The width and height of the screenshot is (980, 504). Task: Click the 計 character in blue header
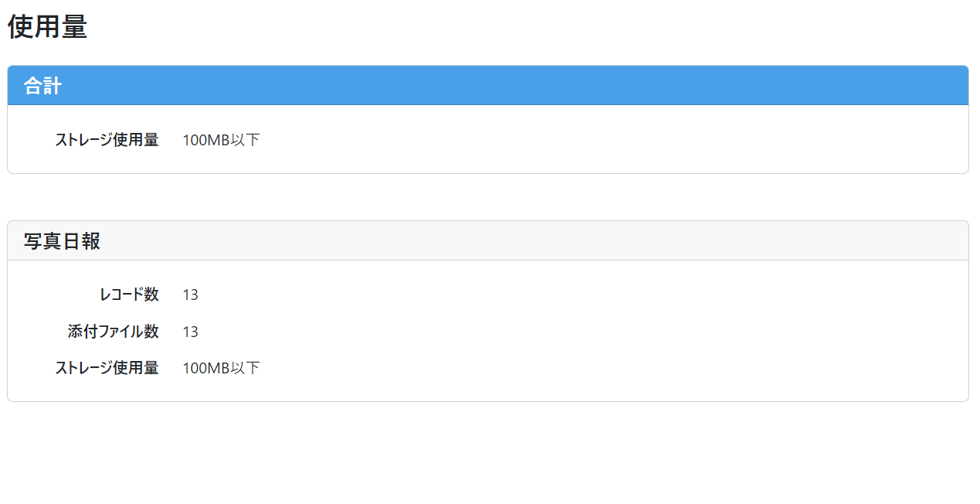53,86
